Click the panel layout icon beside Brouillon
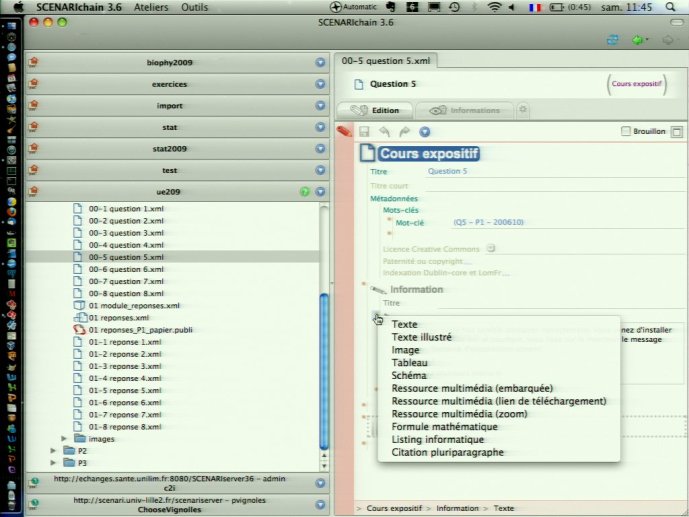Screen dimensions: 689x517 [x=677, y=132]
